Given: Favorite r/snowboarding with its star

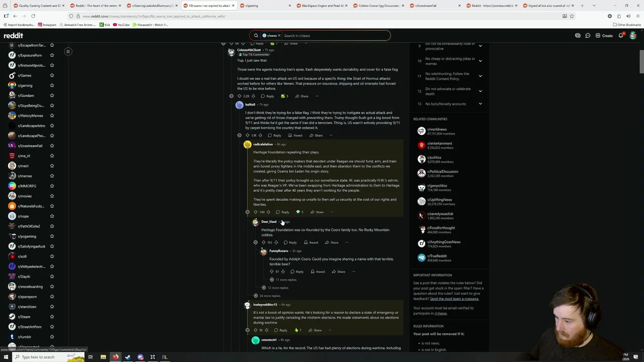Looking at the screenshot, I should [52, 287].
